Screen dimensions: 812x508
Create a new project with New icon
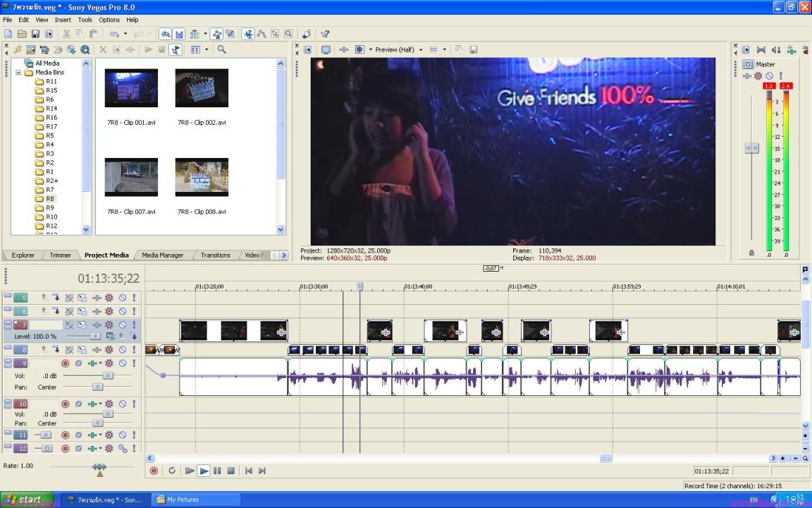point(8,34)
